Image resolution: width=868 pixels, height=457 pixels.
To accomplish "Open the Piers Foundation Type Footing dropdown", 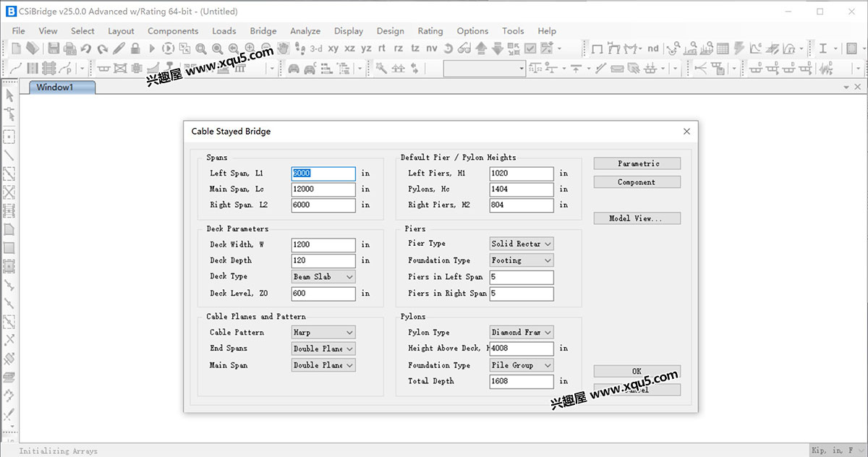I will [522, 260].
